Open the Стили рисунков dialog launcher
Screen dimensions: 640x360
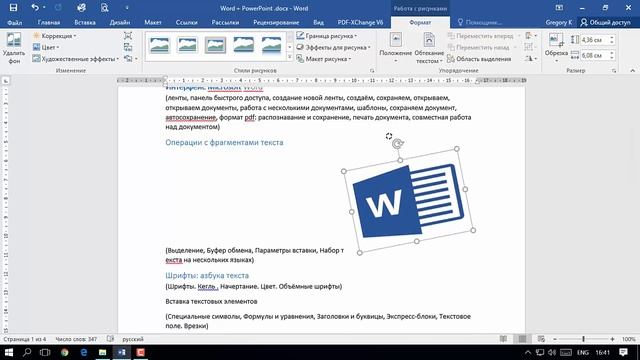pos(372,71)
